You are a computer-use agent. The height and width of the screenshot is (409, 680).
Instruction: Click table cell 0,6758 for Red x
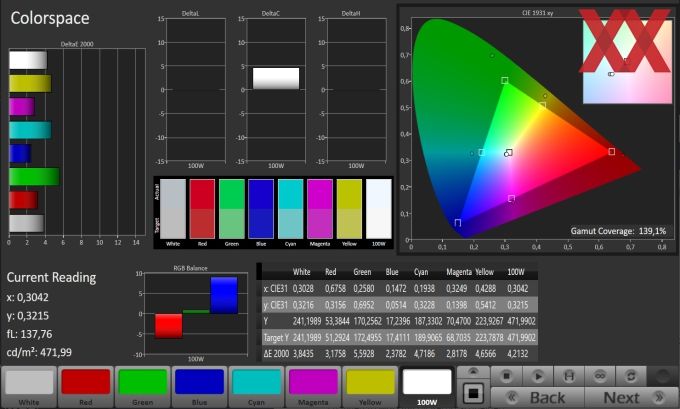(x=335, y=288)
